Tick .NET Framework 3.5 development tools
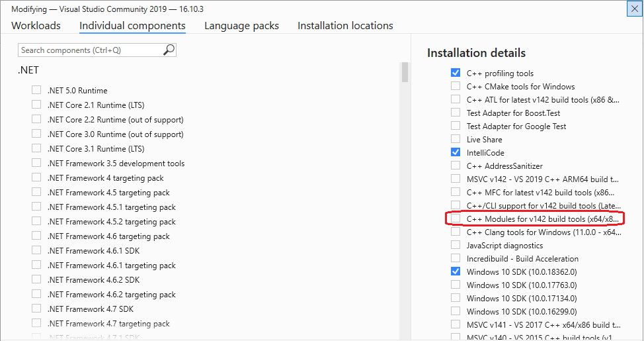This screenshot has height=341, width=644. tap(36, 163)
